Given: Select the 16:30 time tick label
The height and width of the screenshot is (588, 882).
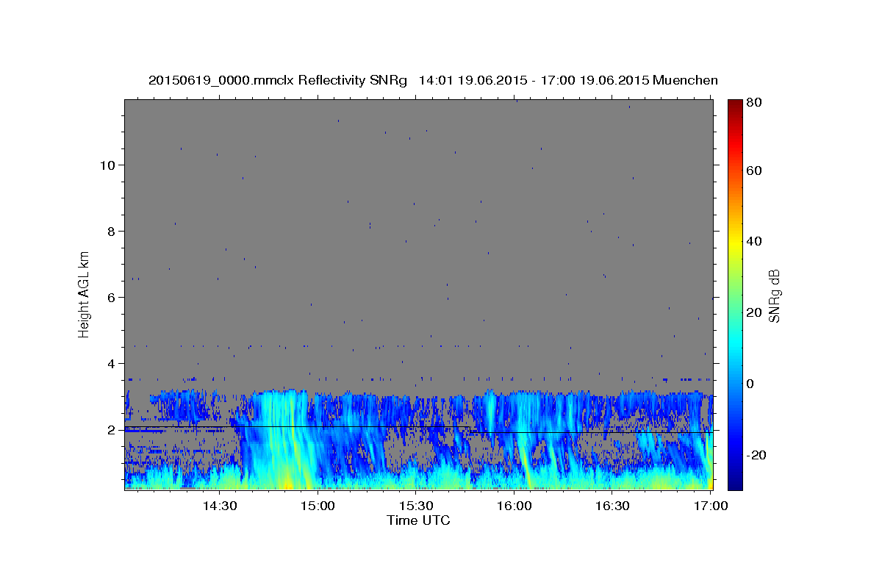Looking at the screenshot, I should click(613, 506).
